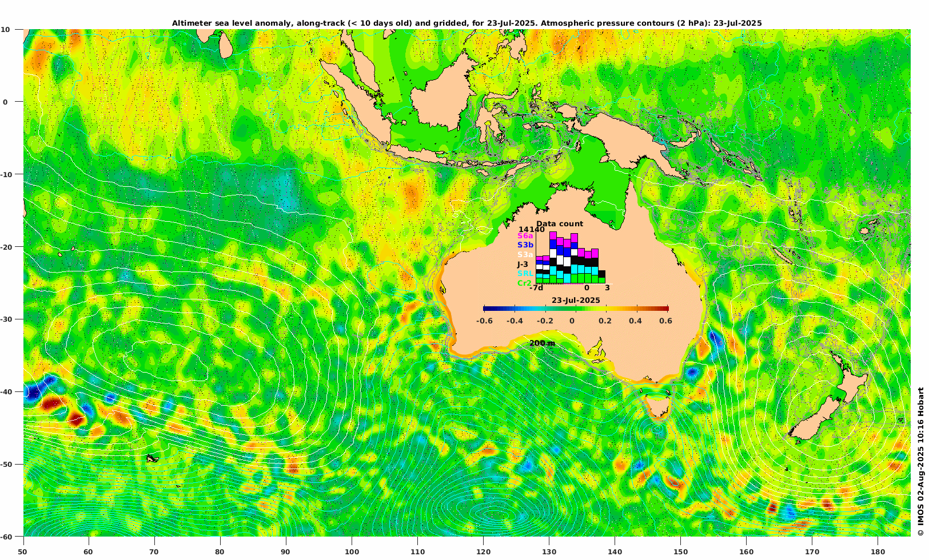Click the latitude axis label "-60"
This screenshot has height=560, width=929.
coord(5,537)
